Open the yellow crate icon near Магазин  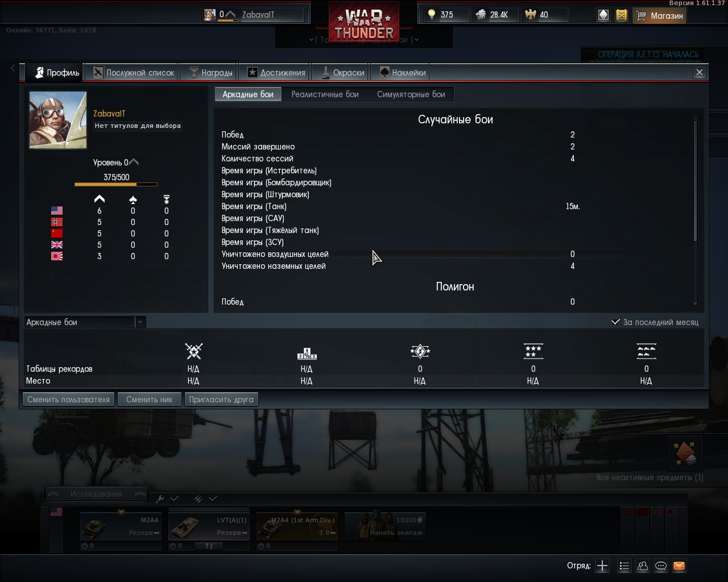(x=622, y=15)
